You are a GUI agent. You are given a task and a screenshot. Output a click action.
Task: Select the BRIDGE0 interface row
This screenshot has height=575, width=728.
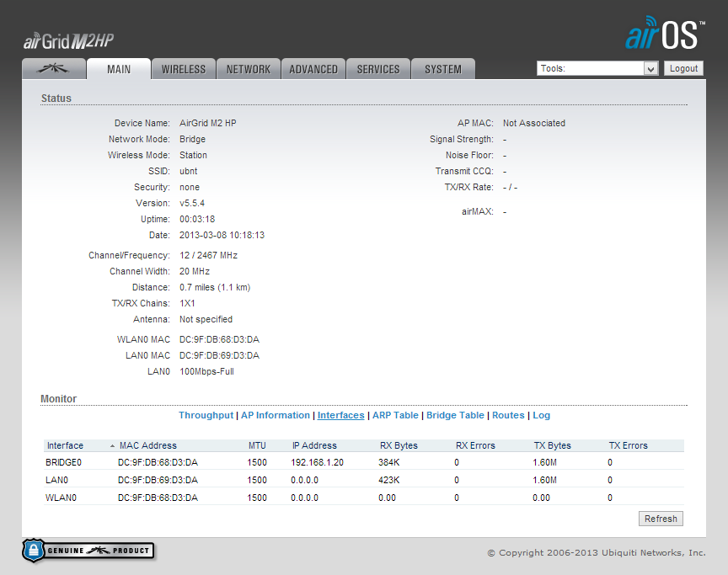click(x=363, y=462)
